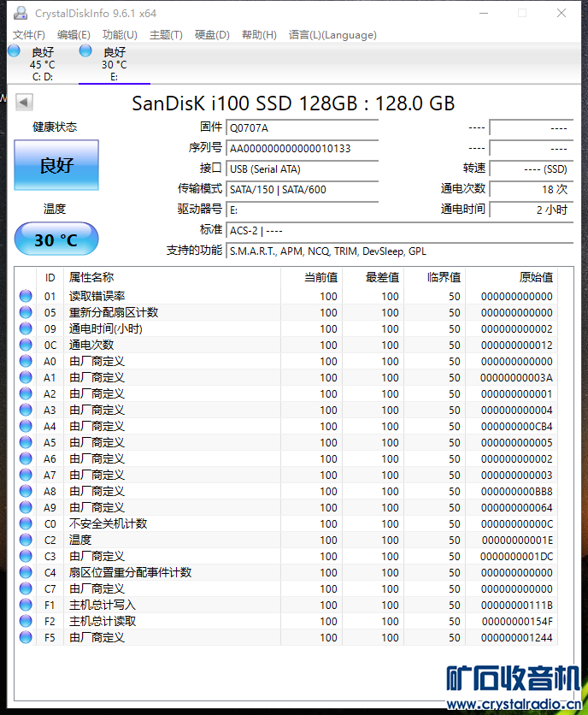Click status dot for 0C 通电次数

click(26, 345)
